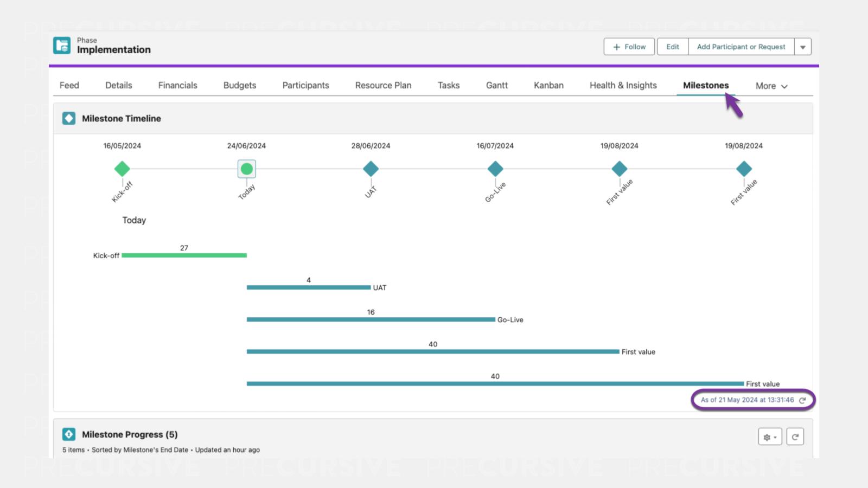Click the green Today circle marker
This screenshot has height=488, width=868.
coord(247,169)
